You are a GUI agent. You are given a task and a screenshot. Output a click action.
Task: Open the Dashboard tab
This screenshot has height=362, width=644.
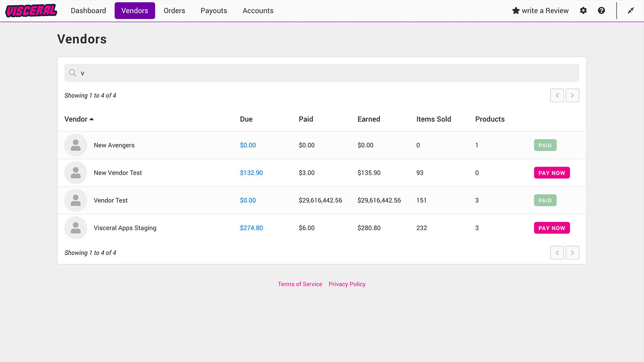pyautogui.click(x=88, y=11)
